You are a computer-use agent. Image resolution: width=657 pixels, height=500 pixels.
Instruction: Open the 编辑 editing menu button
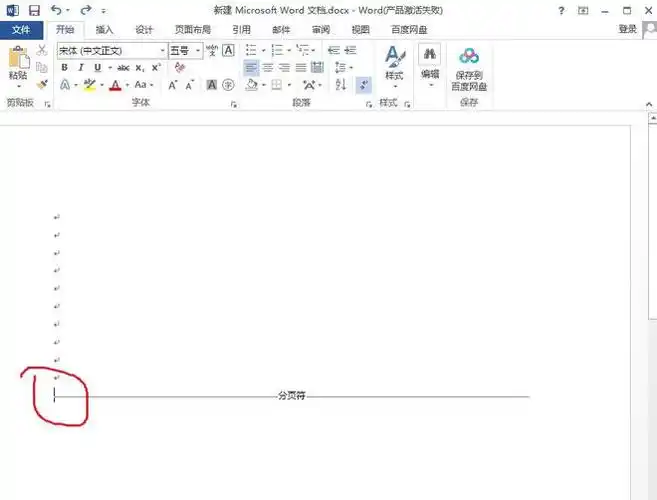430,66
